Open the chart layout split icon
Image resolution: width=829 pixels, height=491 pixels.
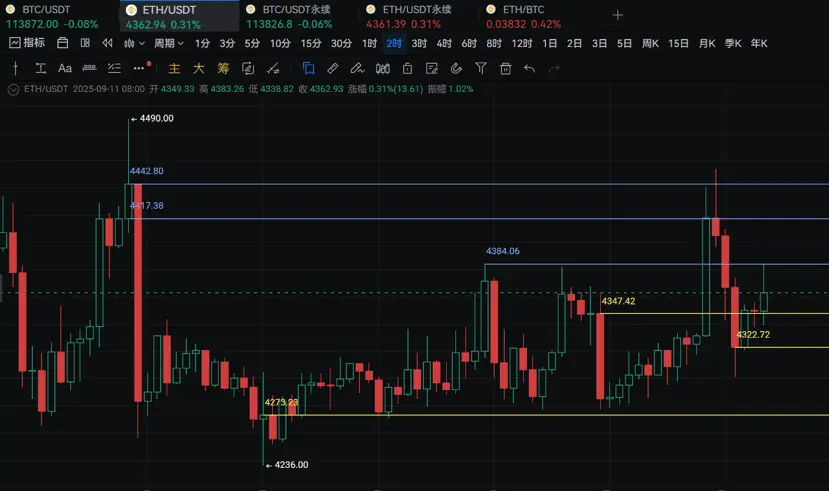tap(85, 43)
